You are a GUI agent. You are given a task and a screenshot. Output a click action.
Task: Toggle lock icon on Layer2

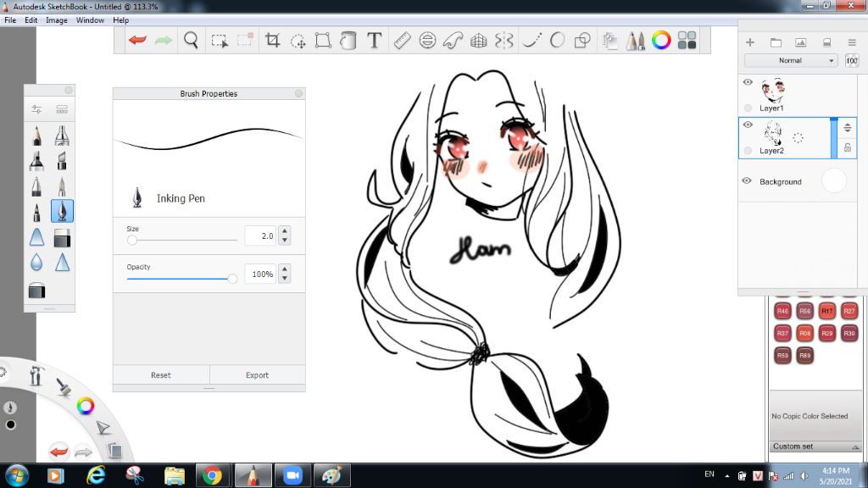[848, 147]
